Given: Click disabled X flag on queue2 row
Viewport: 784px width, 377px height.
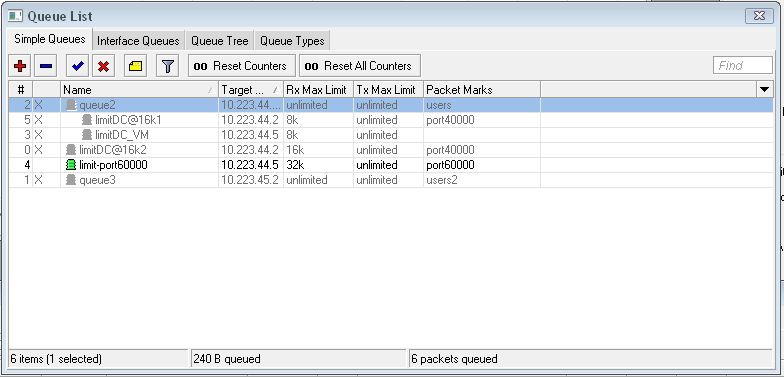Looking at the screenshot, I should point(38,105).
